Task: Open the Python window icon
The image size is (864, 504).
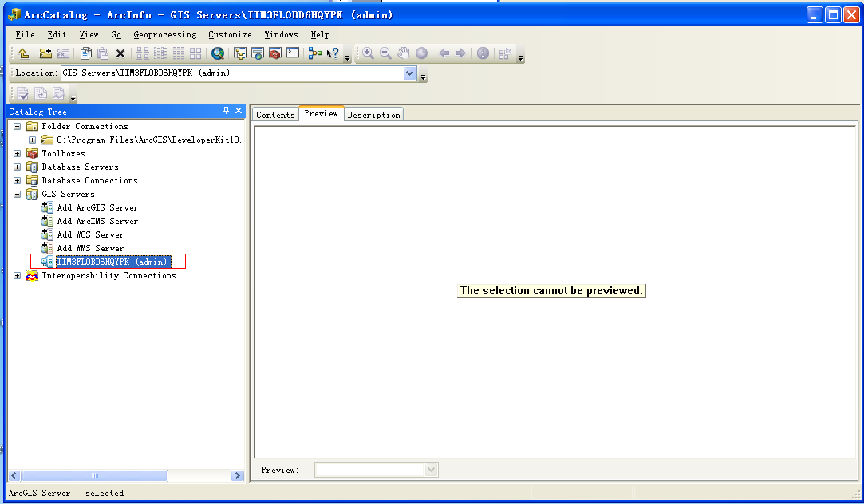Action: 293,53
